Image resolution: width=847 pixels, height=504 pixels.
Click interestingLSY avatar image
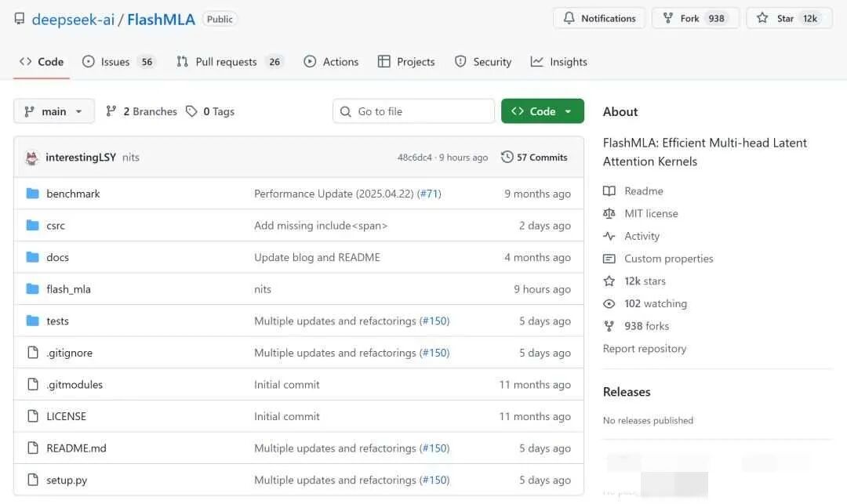point(32,158)
